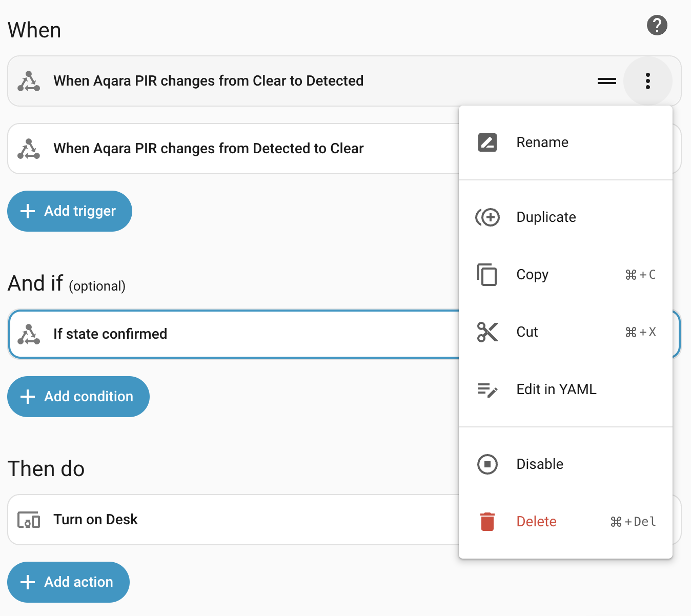Click the three-dot menu on first trigger
The width and height of the screenshot is (691, 616).
point(647,81)
